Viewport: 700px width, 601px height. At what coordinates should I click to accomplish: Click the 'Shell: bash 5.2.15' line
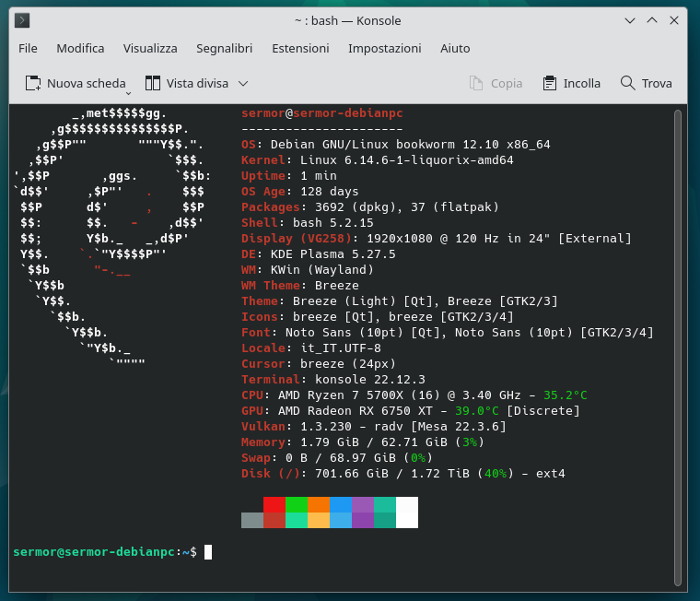tap(307, 222)
